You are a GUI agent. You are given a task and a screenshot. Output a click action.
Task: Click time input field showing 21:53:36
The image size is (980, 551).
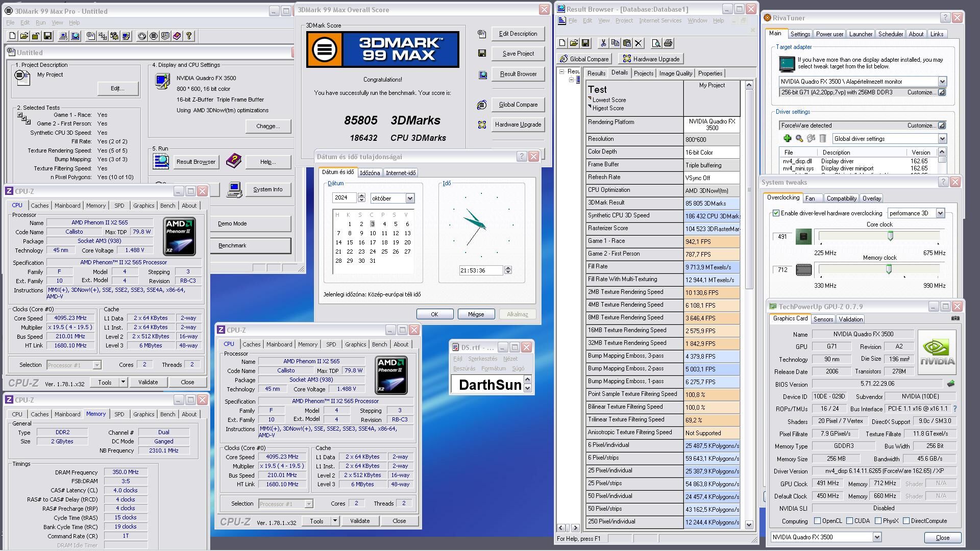click(x=481, y=270)
